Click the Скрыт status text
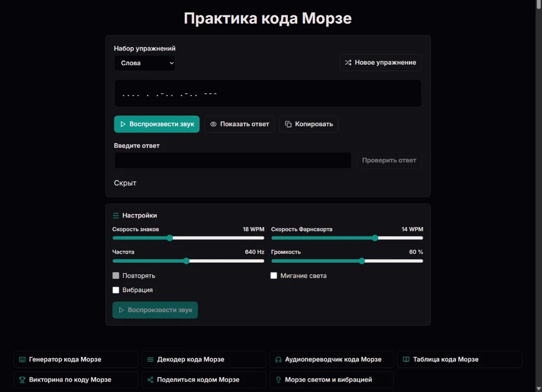 point(125,183)
